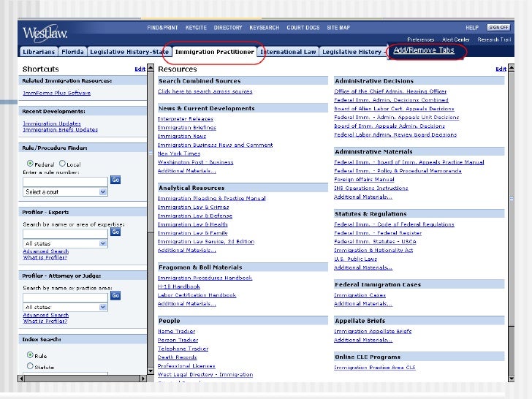Click Shortcuts panel scroll down arrow
The width and height of the screenshot is (532, 399).
click(x=151, y=370)
